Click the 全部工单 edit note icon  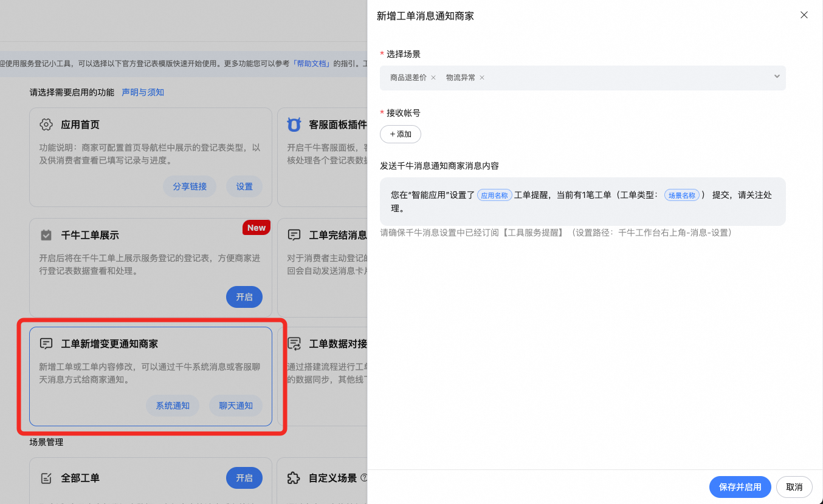pos(46,478)
